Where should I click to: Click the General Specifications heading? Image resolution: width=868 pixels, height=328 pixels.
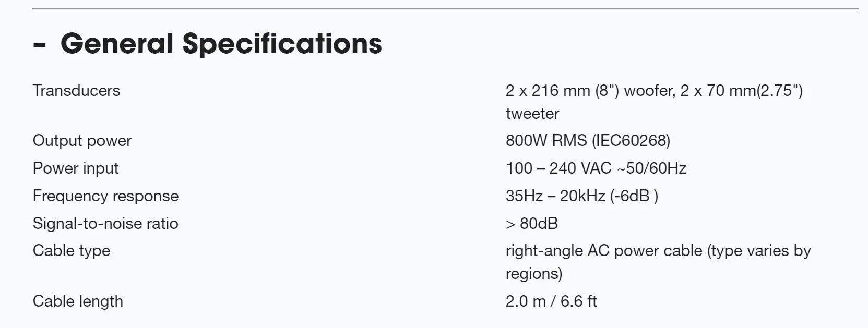(x=221, y=43)
